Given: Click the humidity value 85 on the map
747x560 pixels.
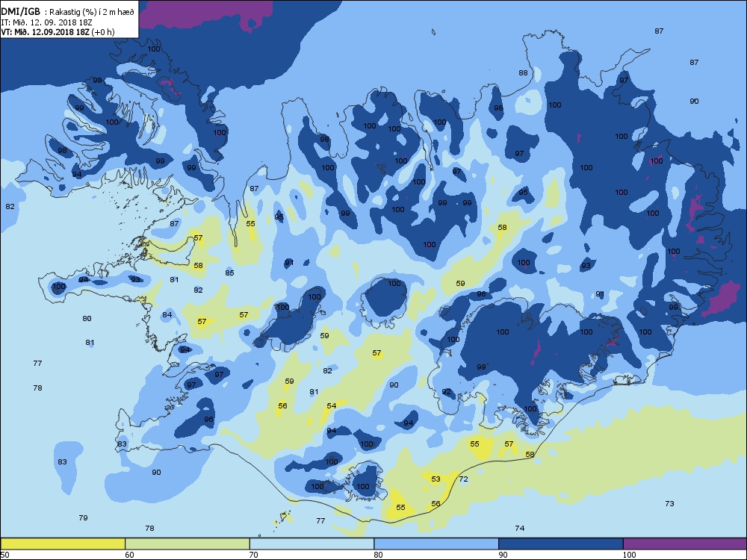Looking at the screenshot, I should point(229,273).
